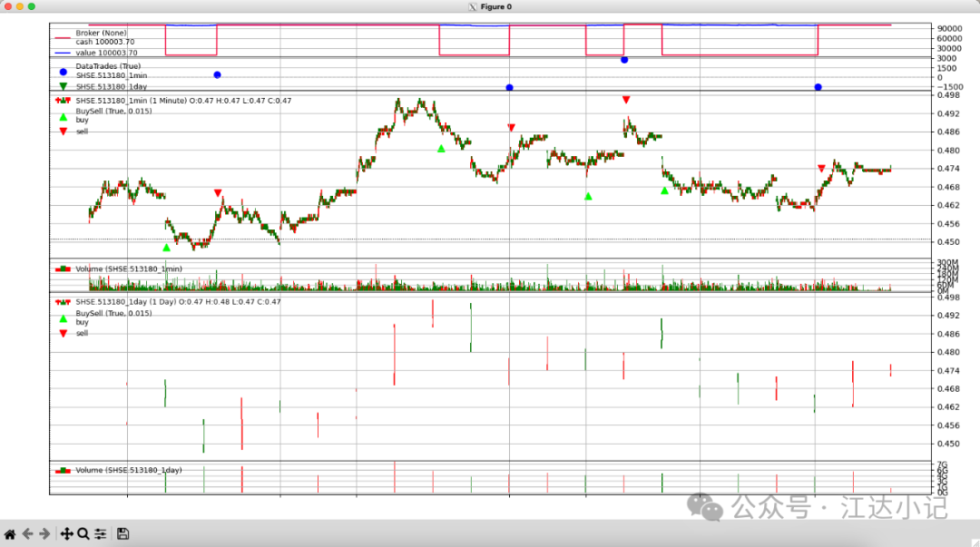This screenshot has width=980, height=547.
Task: Select leftmost green buy marker on 1min chart
Action: [x=166, y=248]
